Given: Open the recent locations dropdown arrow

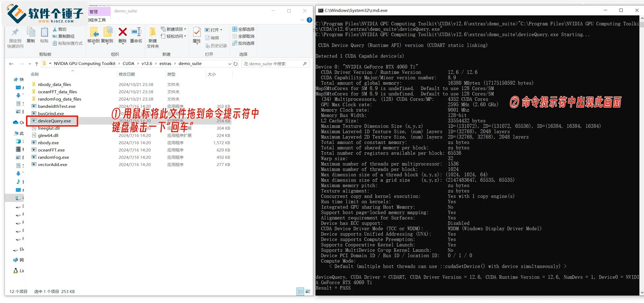Looking at the screenshot, I should [x=29, y=64].
